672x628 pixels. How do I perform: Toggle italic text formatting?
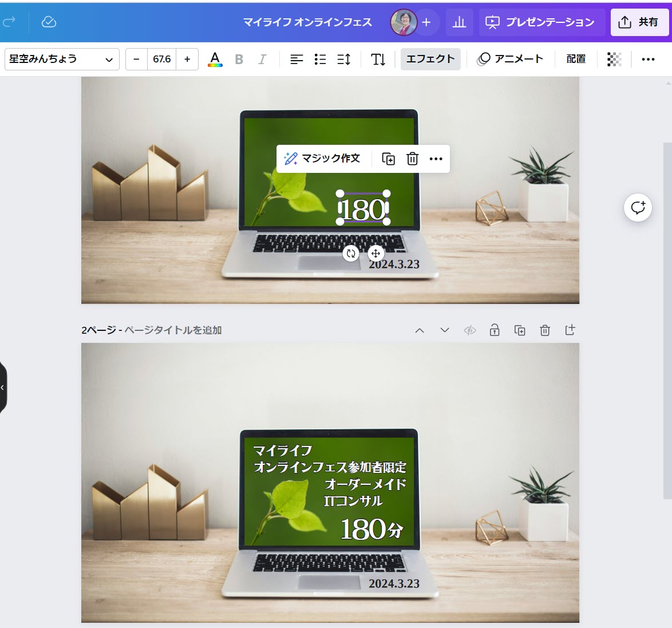[x=262, y=59]
